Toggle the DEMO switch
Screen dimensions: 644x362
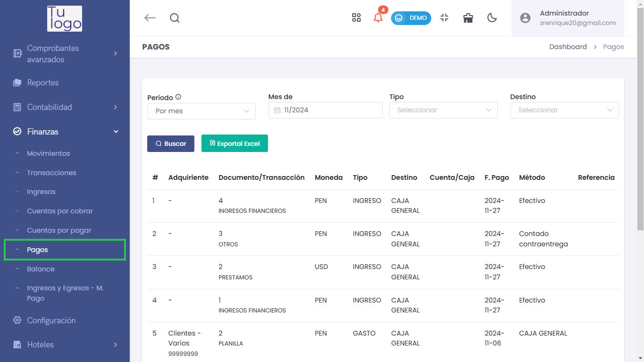point(411,18)
